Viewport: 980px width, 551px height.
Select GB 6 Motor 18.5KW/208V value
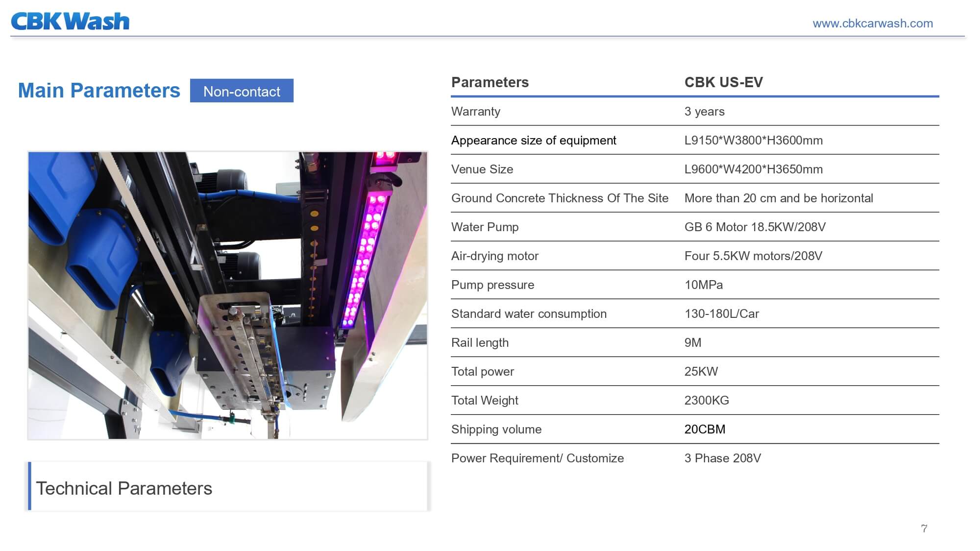tap(755, 227)
